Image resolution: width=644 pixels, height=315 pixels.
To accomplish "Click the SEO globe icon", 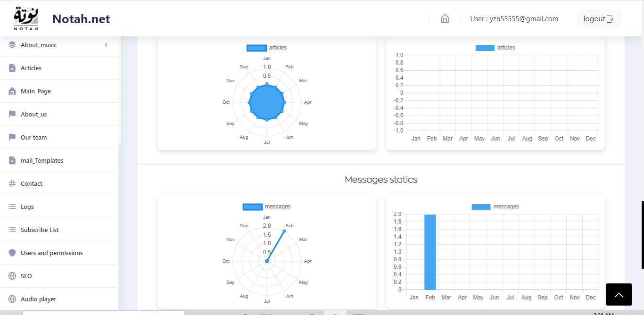I will tap(12, 276).
